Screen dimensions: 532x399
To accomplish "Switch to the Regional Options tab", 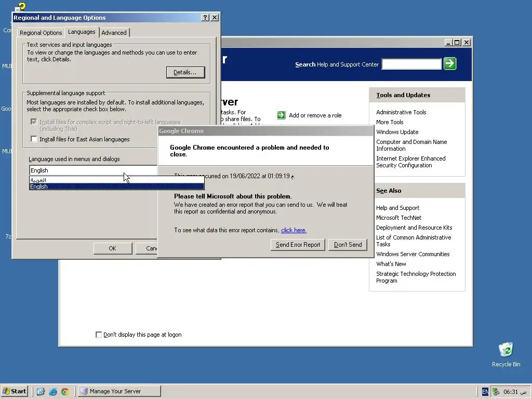I will (41, 33).
